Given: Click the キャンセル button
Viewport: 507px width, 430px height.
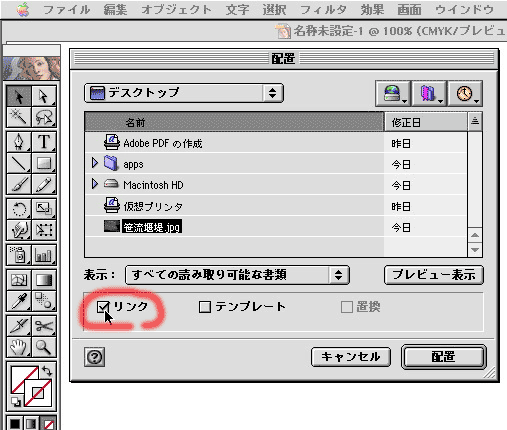Looking at the screenshot, I should (351, 357).
